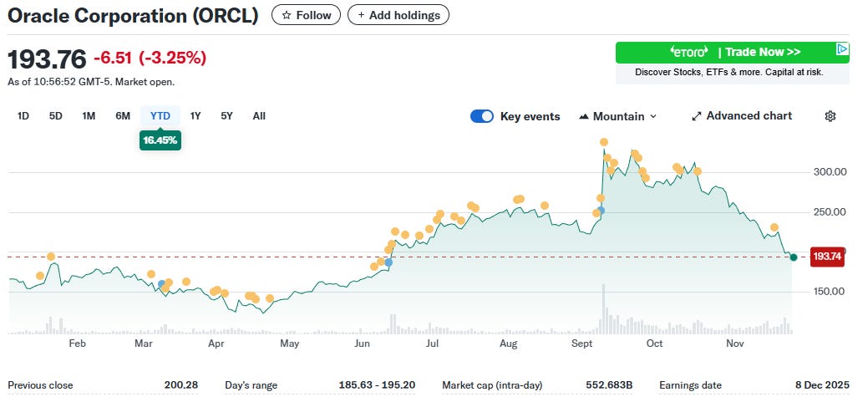Viewport: 868px width, 397px height.
Task: Click the Earnings date 8 Dec 2025 value
Action: tap(821, 384)
